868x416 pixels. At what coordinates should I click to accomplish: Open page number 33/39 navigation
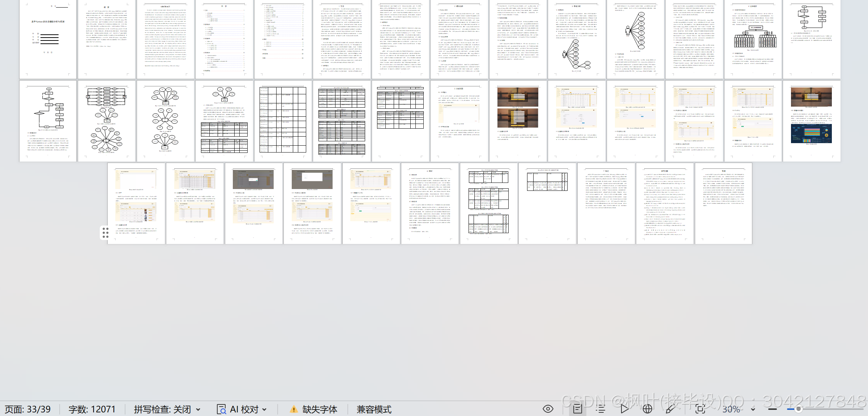[x=27, y=409]
